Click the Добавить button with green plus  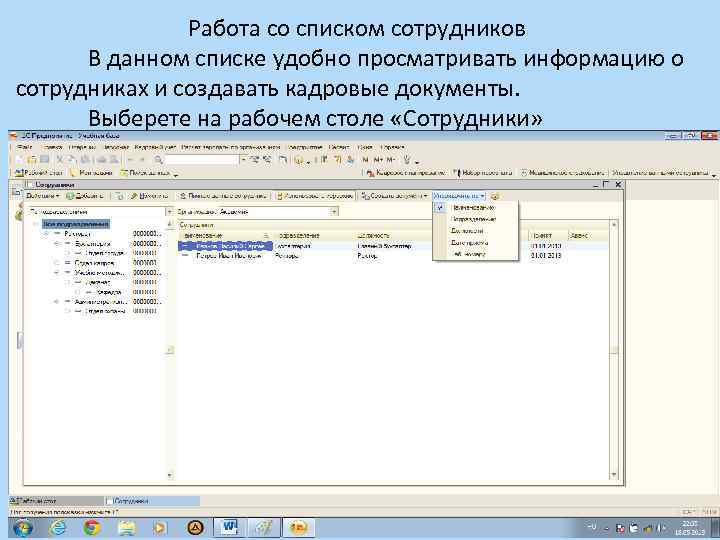[85, 196]
